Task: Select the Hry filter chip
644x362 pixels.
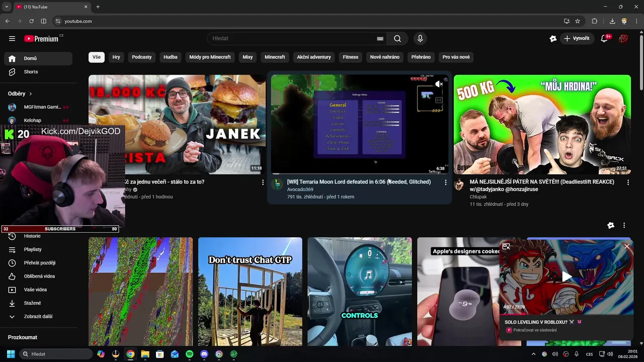Action: [116, 57]
